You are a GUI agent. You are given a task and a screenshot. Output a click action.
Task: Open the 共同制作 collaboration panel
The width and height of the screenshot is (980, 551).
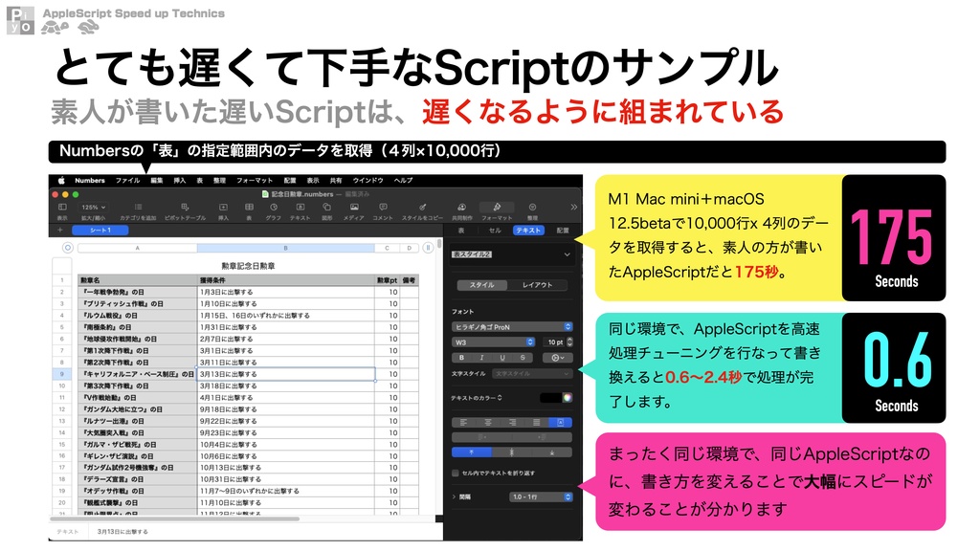pos(461,208)
